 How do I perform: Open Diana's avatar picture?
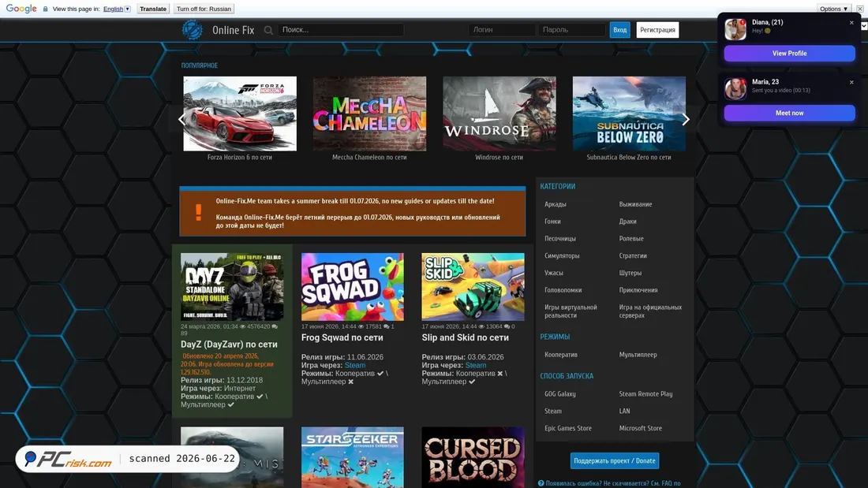(x=735, y=29)
